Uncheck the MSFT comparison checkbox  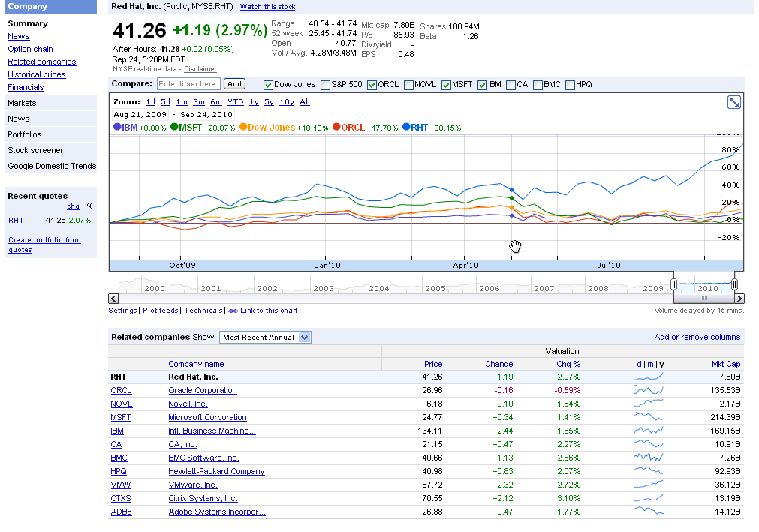coord(446,85)
